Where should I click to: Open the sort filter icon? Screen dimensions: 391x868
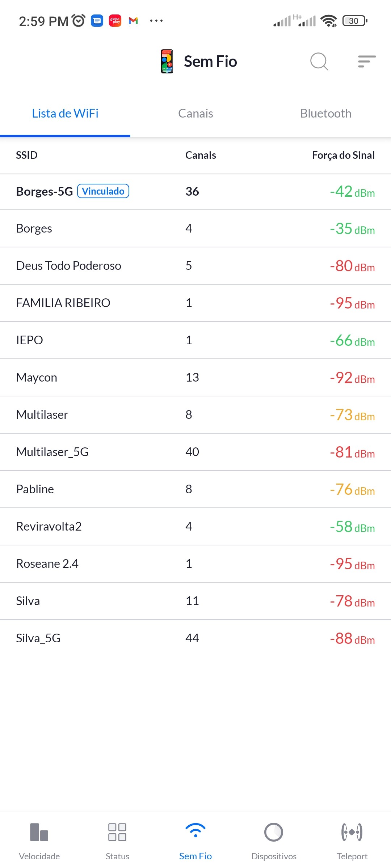366,61
